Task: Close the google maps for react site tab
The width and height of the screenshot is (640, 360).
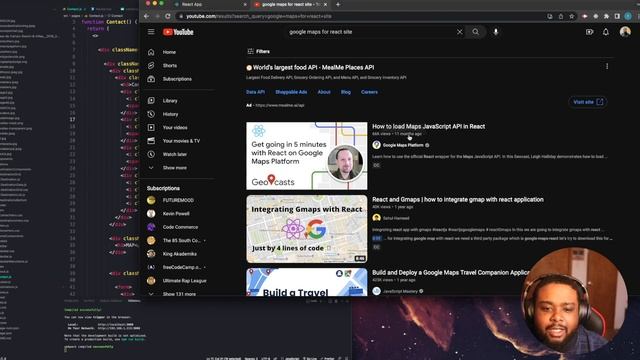Action: [325, 4]
